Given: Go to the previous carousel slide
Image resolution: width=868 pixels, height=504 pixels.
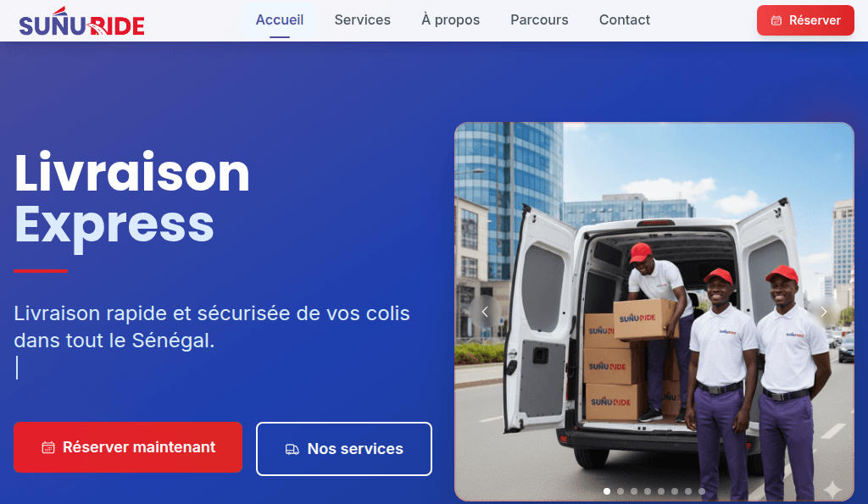Looking at the screenshot, I should click(x=485, y=312).
